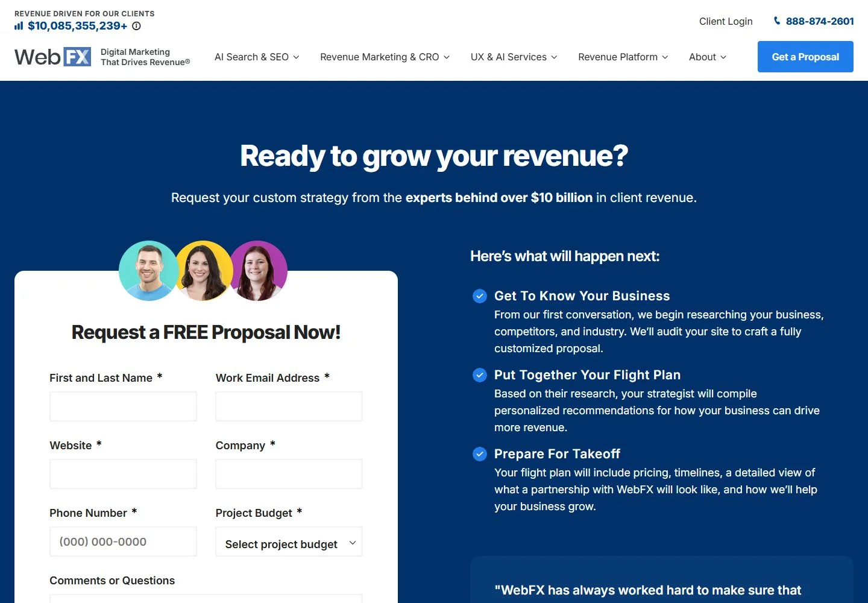Expand the Revenue Marketing & CRO menu

click(385, 57)
